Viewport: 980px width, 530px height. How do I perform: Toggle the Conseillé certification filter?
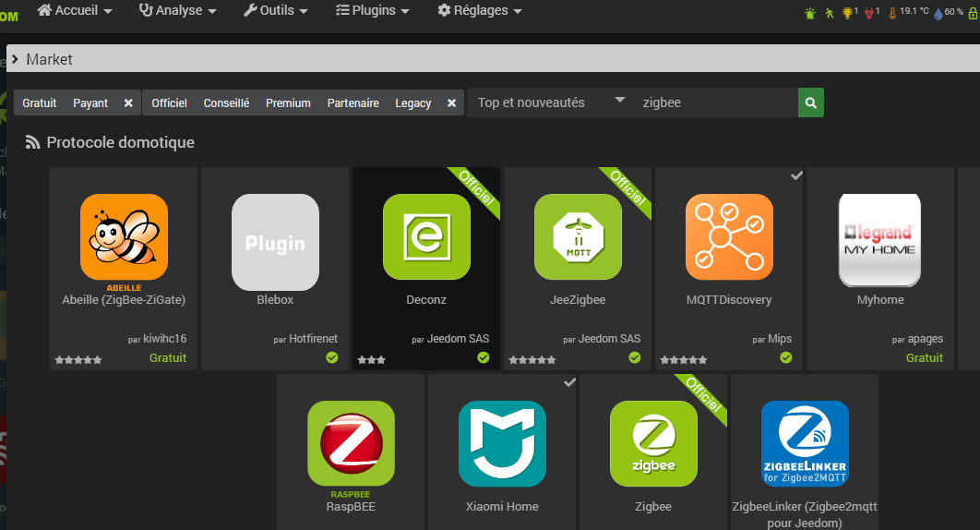pos(226,102)
